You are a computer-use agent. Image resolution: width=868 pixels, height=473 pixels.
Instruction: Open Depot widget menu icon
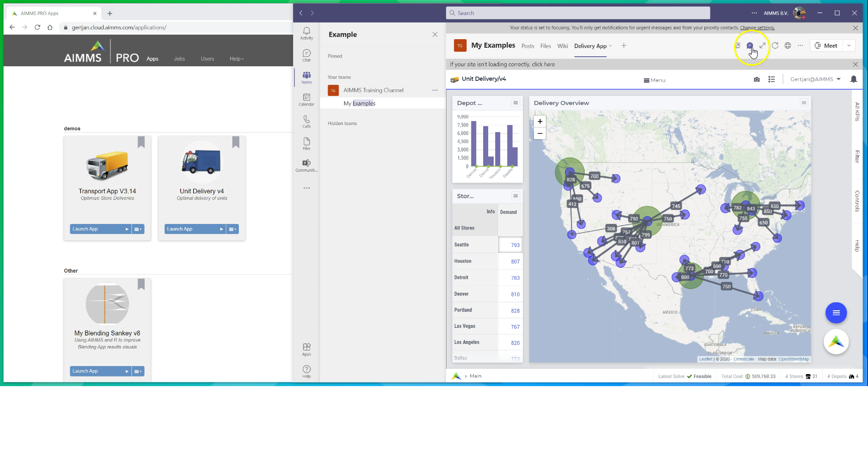(x=515, y=102)
